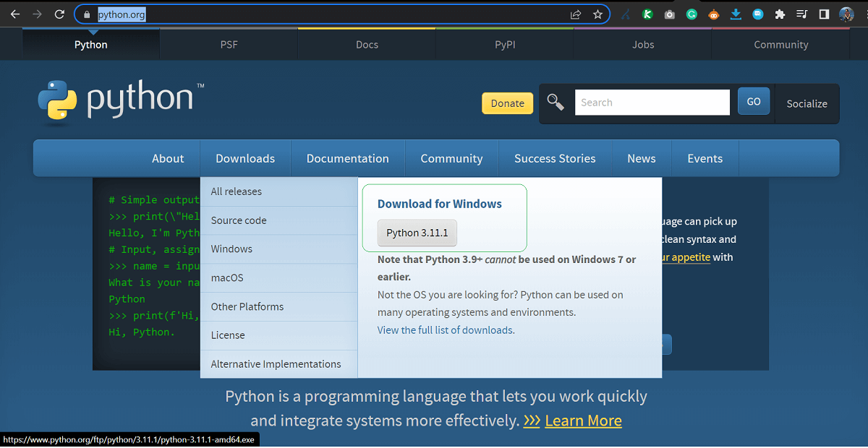Open the Events menu
868x448 pixels.
click(705, 158)
